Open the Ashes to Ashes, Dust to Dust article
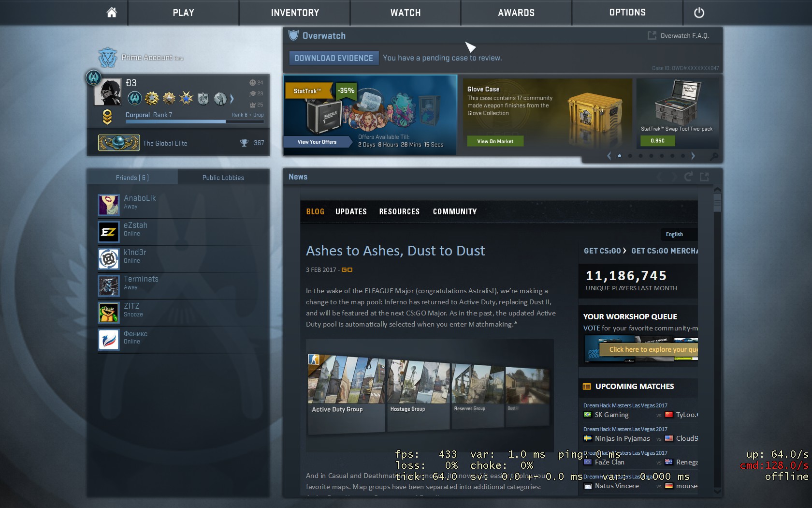This screenshot has height=508, width=812. coord(395,251)
